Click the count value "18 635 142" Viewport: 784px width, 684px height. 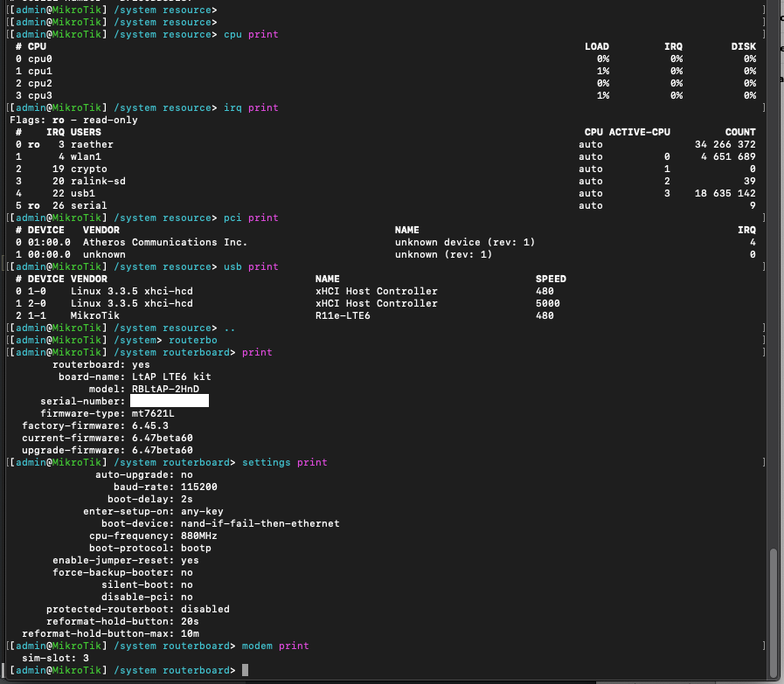tap(725, 193)
